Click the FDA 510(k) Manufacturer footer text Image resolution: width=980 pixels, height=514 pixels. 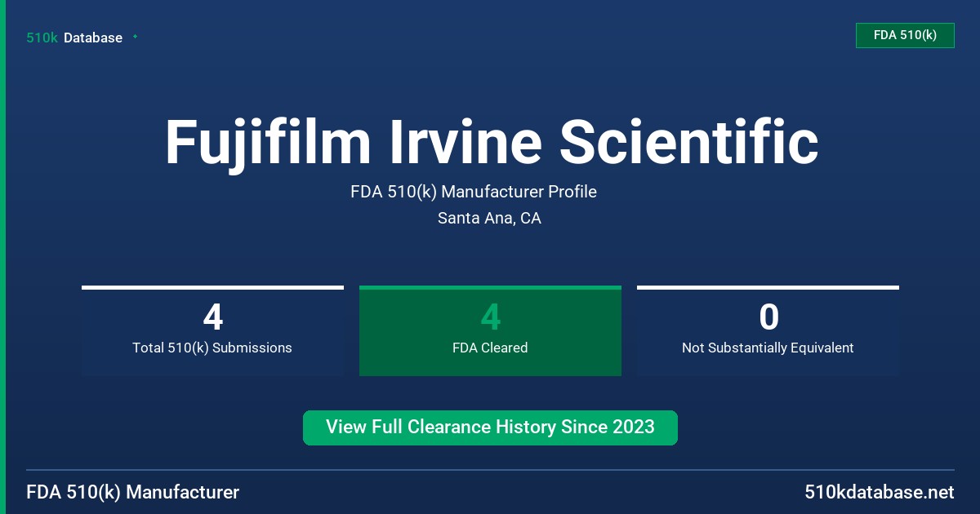[133, 492]
